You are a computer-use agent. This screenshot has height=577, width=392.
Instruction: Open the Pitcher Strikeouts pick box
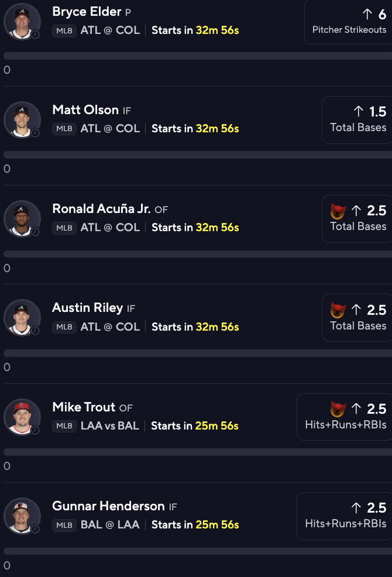[x=348, y=21]
